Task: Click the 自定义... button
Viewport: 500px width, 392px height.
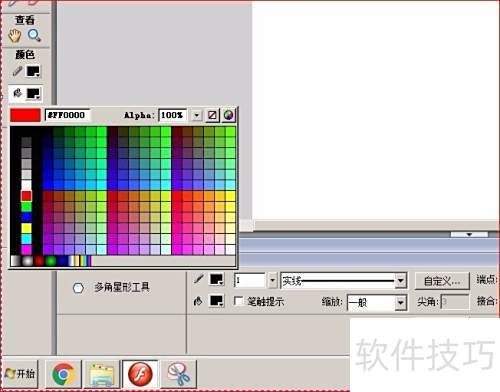Action: (442, 281)
